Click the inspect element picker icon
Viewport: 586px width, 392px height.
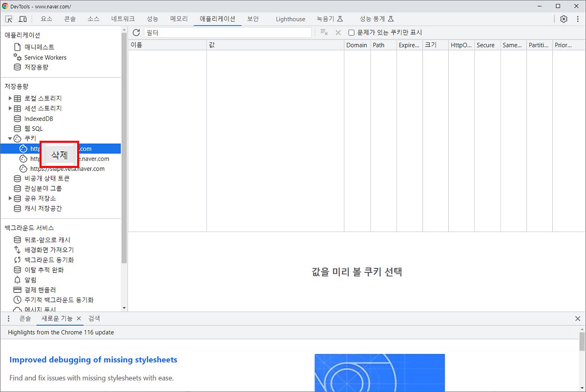9,19
